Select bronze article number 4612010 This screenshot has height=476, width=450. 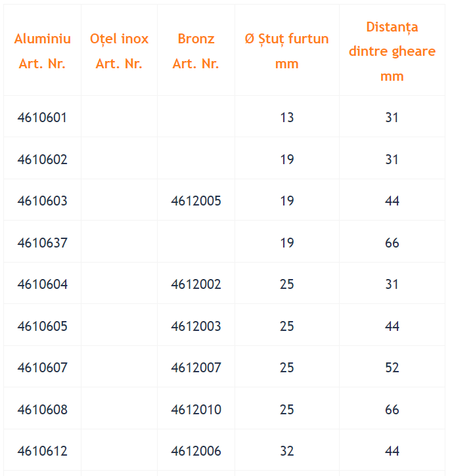(x=196, y=410)
